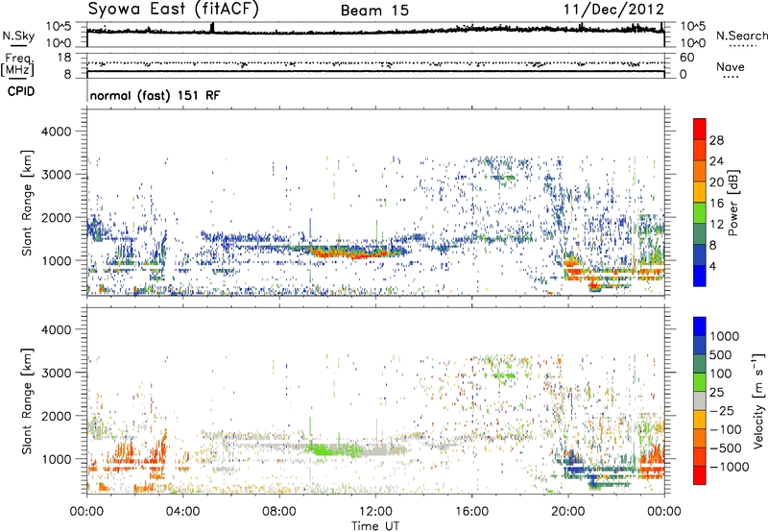The width and height of the screenshot is (768, 532).
Task: Click the "Freq. [MHz]" axis label
Action: pos(17,64)
